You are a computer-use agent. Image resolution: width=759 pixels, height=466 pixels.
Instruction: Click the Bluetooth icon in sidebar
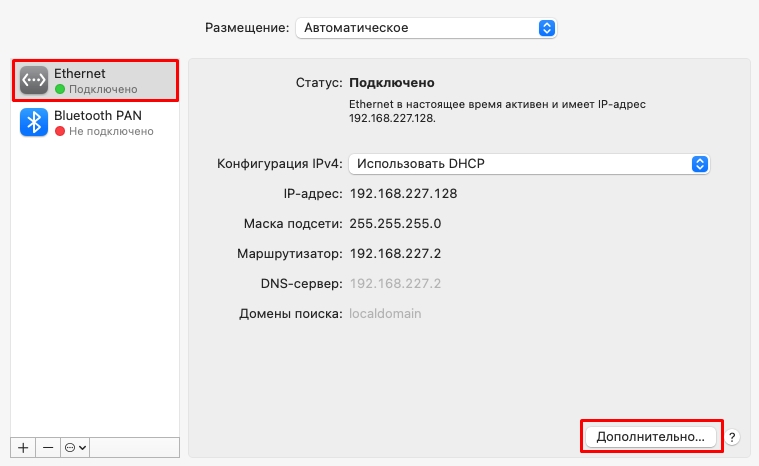tap(34, 122)
